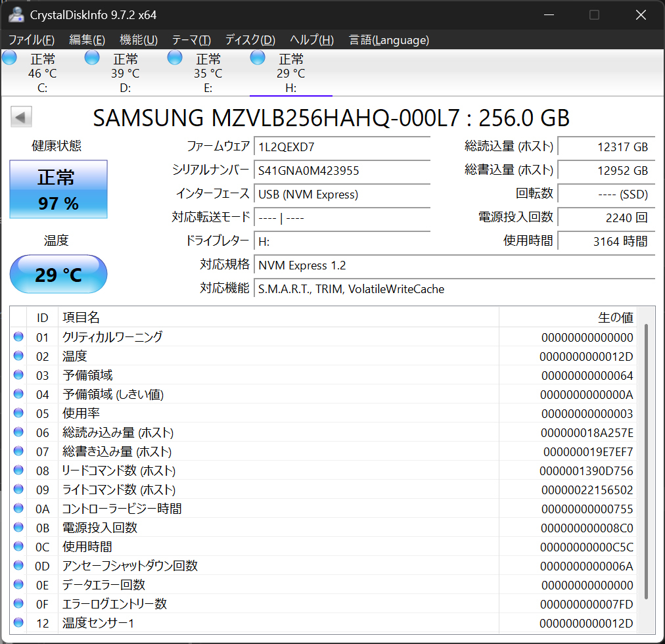Select drive H: status icon
This screenshot has width=665, height=644.
pos(258,58)
